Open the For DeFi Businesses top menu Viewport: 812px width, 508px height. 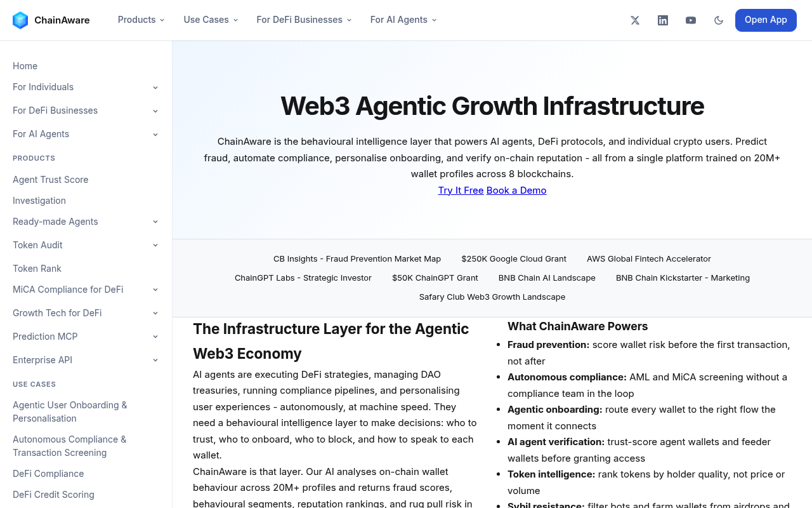[x=304, y=20]
